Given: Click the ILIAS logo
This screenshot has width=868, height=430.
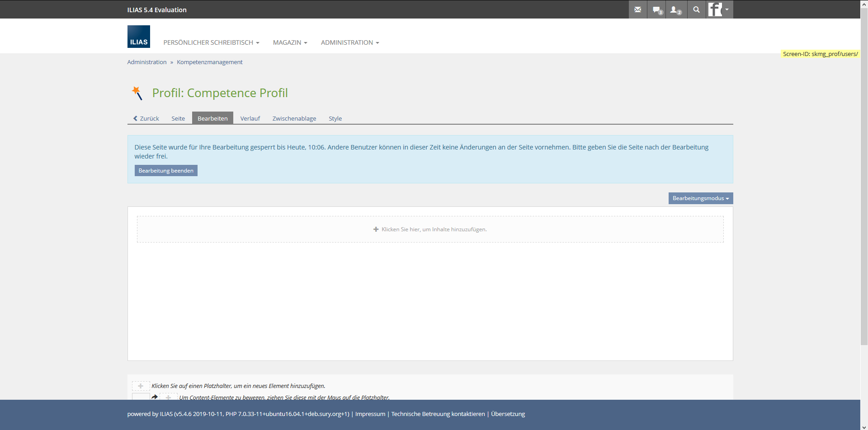Looking at the screenshot, I should [138, 37].
